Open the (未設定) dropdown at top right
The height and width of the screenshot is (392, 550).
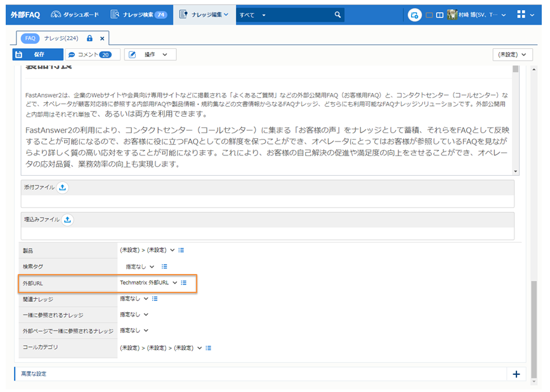pyautogui.click(x=512, y=55)
